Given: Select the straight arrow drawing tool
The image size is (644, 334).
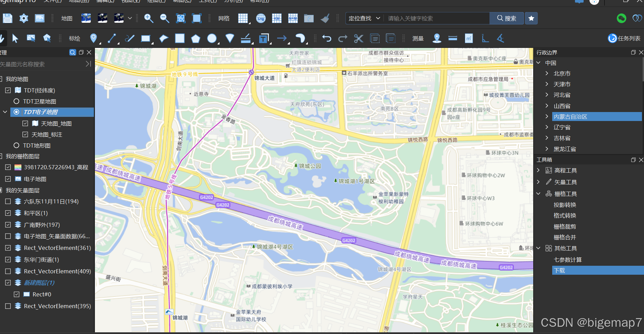Looking at the screenshot, I should (282, 38).
